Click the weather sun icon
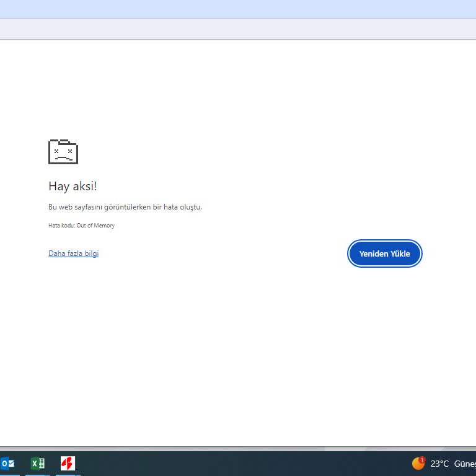This screenshot has height=476, width=476. click(x=418, y=464)
